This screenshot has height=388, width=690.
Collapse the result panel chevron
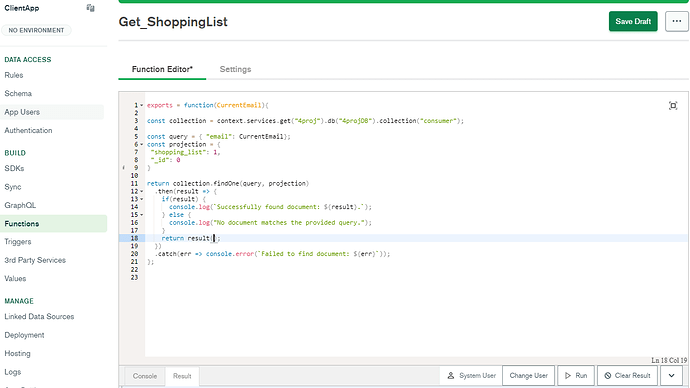click(x=672, y=376)
